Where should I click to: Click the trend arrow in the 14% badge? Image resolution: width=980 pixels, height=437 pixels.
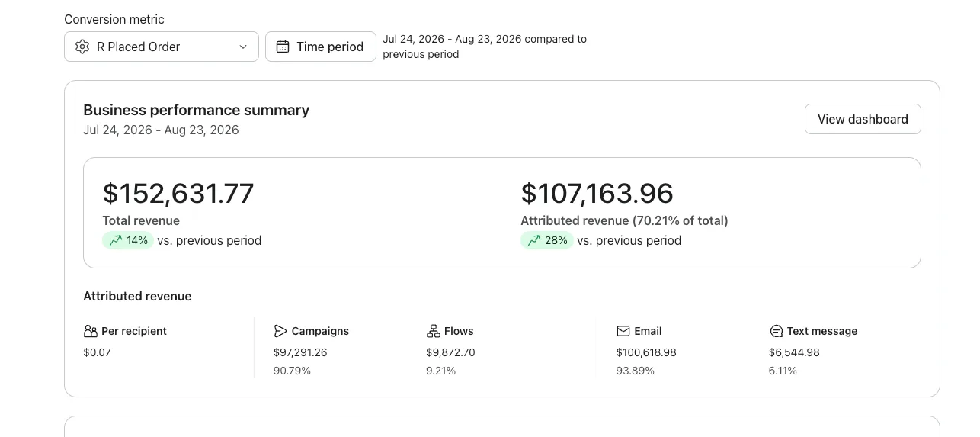click(x=116, y=240)
